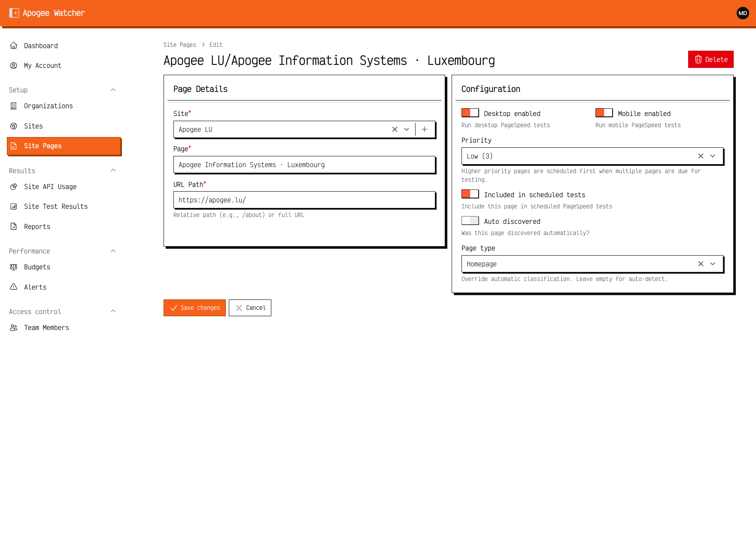Click the Organizations building icon

[x=14, y=106]
